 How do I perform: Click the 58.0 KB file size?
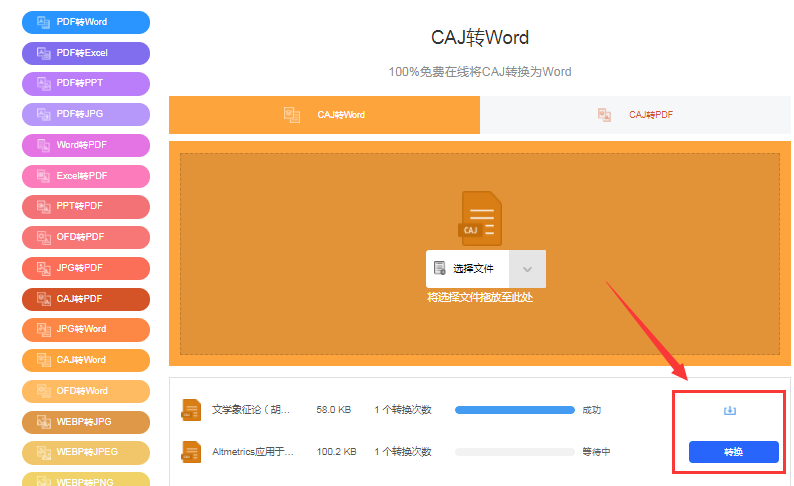tap(334, 410)
